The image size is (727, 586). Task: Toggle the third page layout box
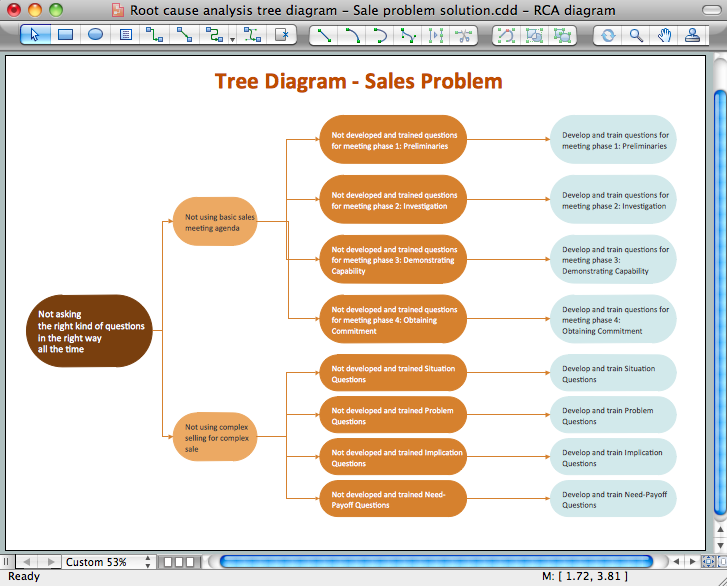190,562
